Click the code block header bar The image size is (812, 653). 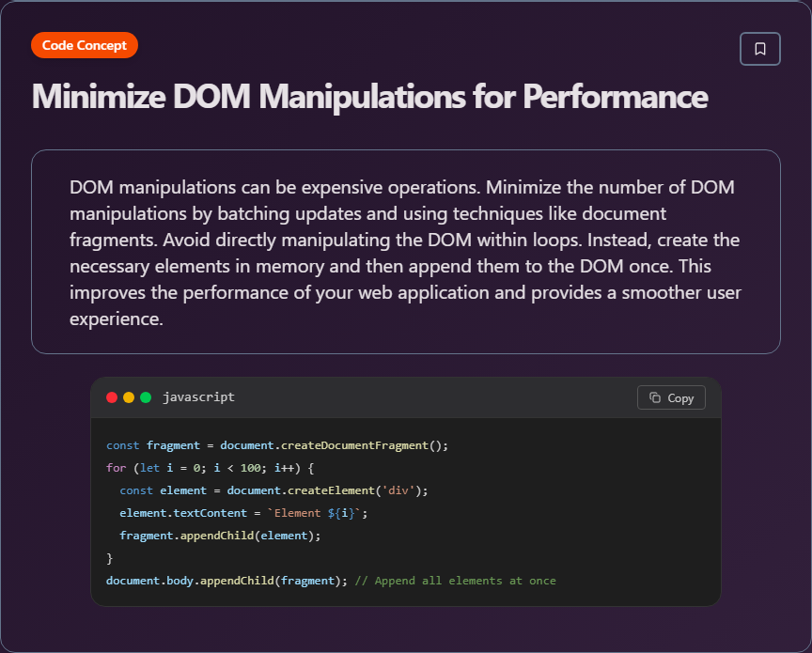(404, 396)
